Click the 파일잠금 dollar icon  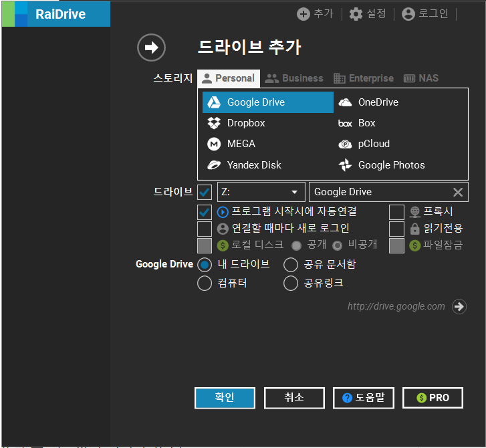(414, 245)
